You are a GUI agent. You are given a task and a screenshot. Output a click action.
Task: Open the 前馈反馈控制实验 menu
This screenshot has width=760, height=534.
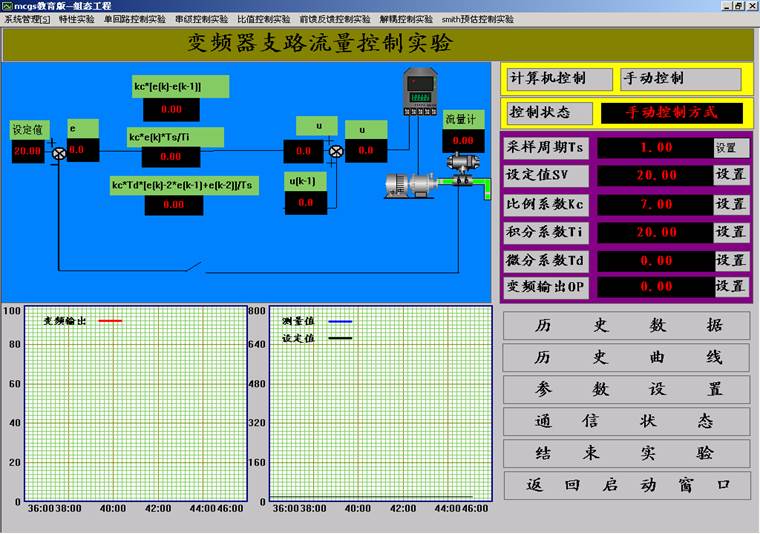[334, 19]
